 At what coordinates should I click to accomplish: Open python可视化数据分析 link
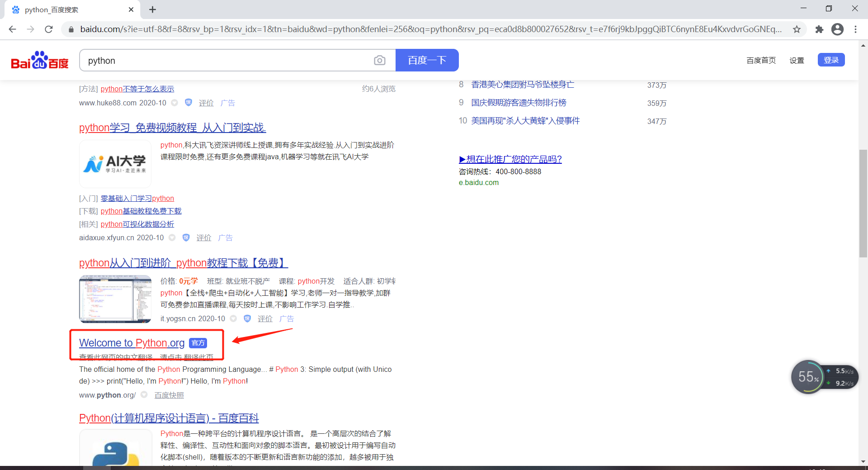pyautogui.click(x=137, y=224)
